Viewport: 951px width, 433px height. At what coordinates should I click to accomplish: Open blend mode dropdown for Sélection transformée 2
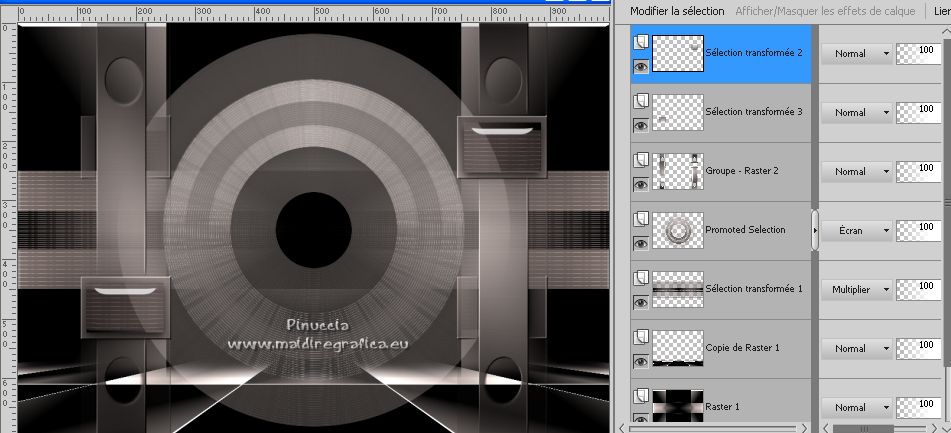pos(856,53)
